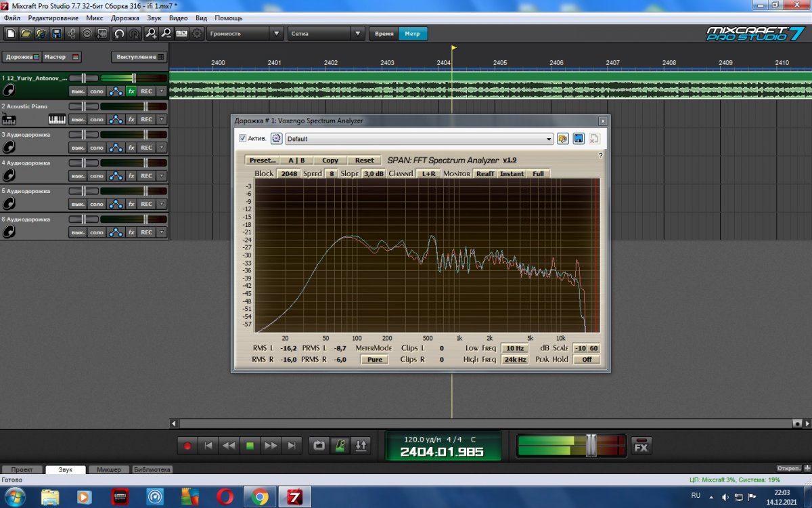Click the Preset... button in SPAN

pos(262,161)
